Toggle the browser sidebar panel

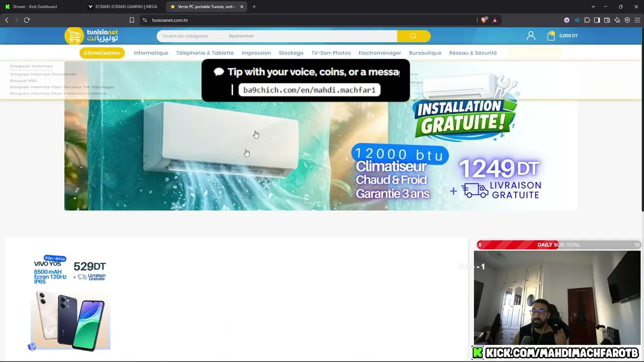(x=597, y=20)
